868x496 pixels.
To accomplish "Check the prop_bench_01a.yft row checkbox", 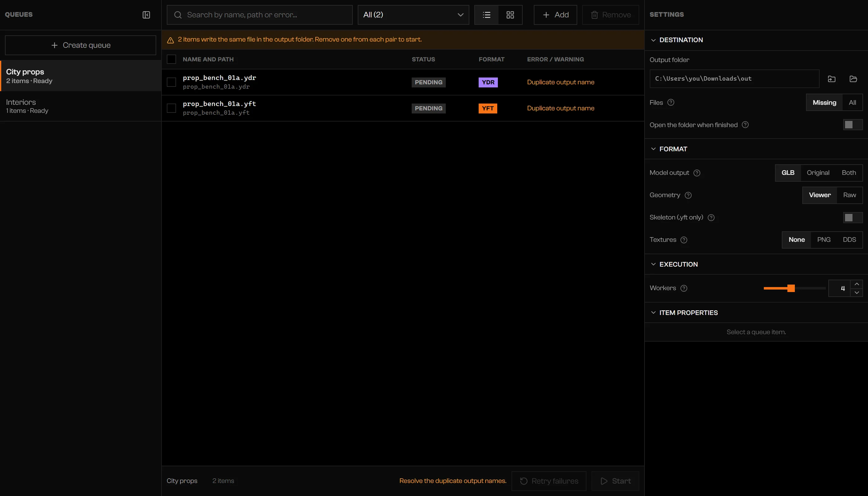I will click(x=171, y=108).
